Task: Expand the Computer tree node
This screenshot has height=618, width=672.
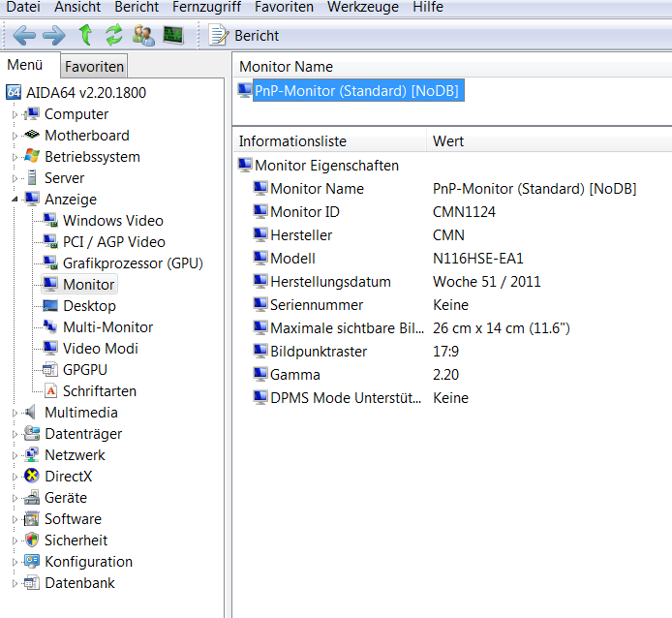Action: [x=15, y=114]
